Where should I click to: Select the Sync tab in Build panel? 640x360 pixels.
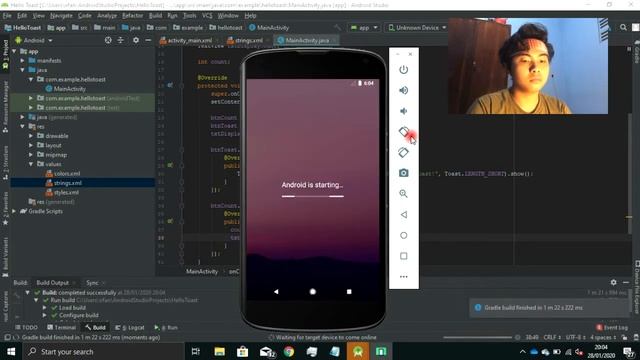click(92, 282)
